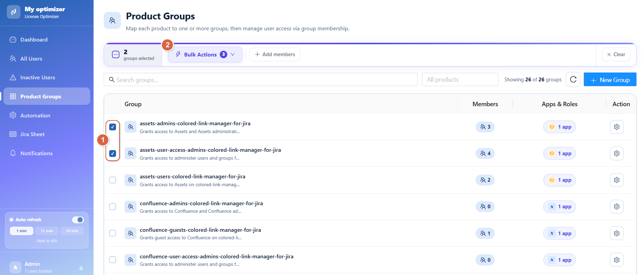644x275 pixels.
Task: Expand the Admin account menu arrow
Action: 81,268
